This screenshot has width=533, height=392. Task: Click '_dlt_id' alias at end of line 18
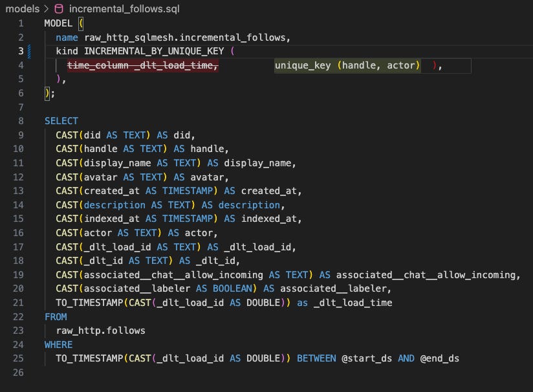(215, 261)
